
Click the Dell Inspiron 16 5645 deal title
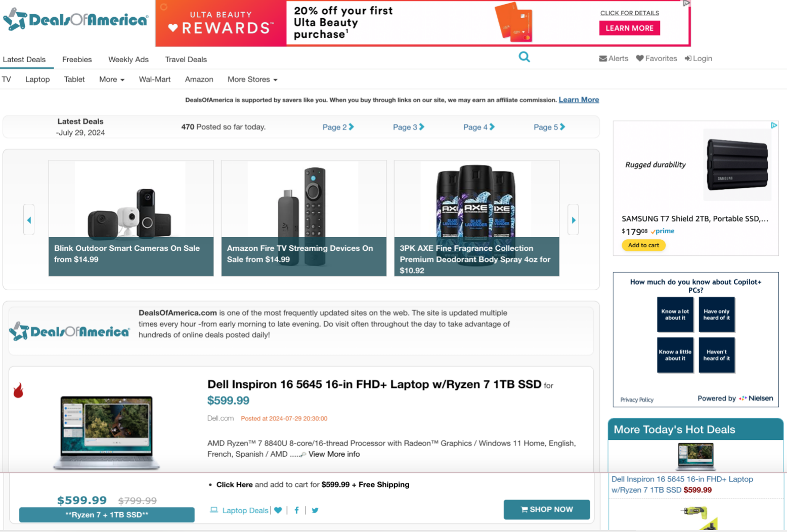[374, 384]
